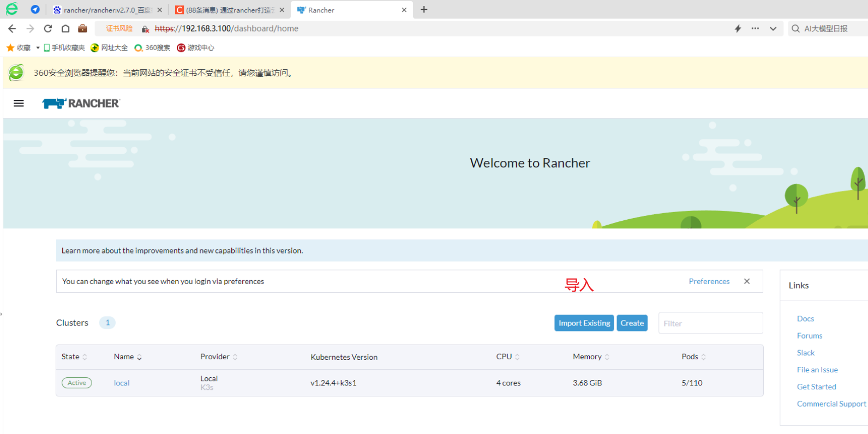This screenshot has height=434, width=868.
Task: Open the Commercial Support link
Action: pos(831,403)
